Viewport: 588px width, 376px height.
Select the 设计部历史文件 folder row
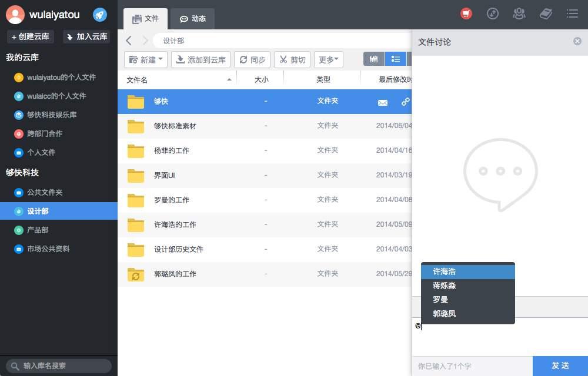[265, 250]
